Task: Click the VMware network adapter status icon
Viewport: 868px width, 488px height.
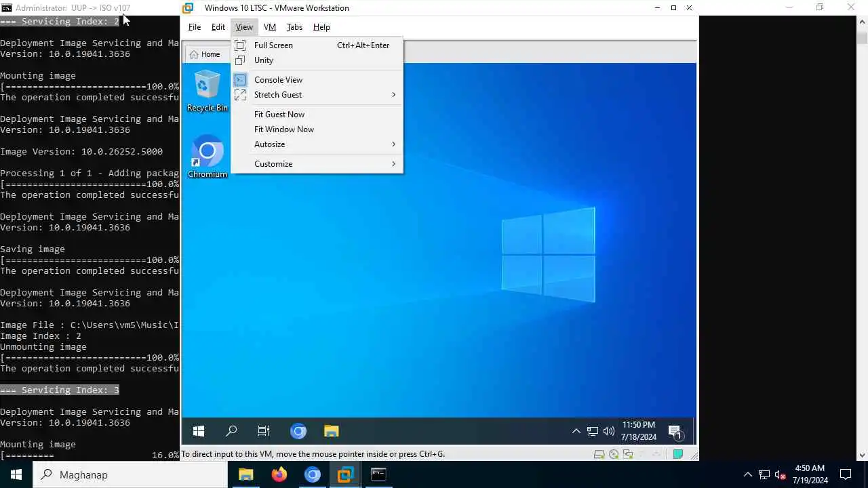Action: click(628, 454)
